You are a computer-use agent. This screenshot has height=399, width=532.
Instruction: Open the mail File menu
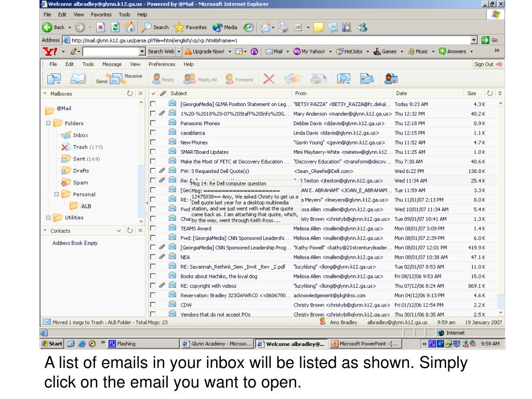click(x=54, y=64)
